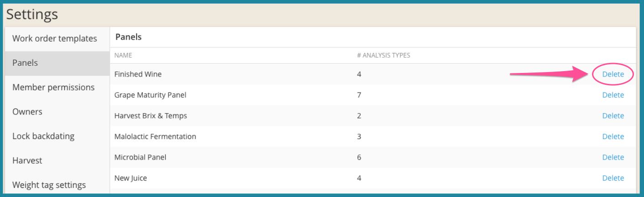Open the Grape Maturity Panel row
The width and height of the screenshot is (644, 197).
coord(373,95)
